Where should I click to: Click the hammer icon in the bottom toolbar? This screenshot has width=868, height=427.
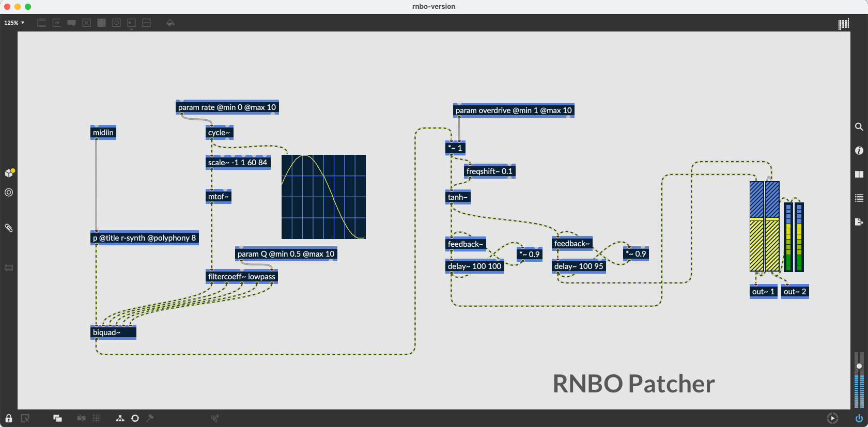tap(150, 418)
